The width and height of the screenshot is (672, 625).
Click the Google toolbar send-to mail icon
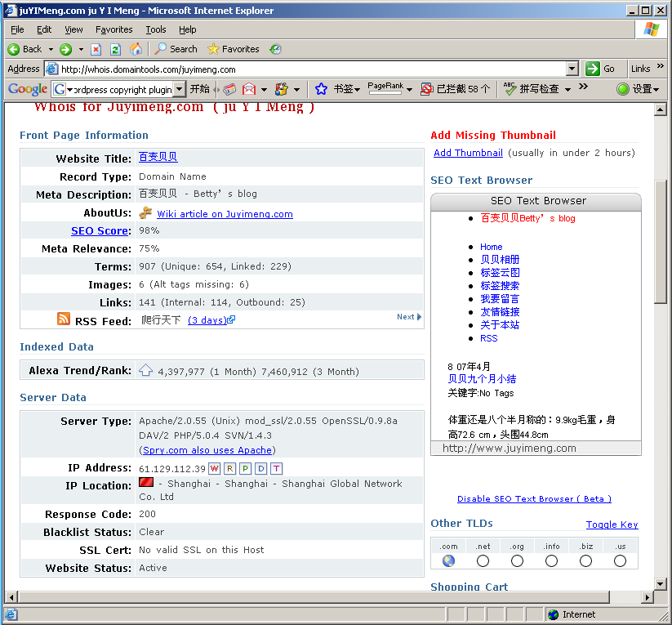click(x=249, y=89)
